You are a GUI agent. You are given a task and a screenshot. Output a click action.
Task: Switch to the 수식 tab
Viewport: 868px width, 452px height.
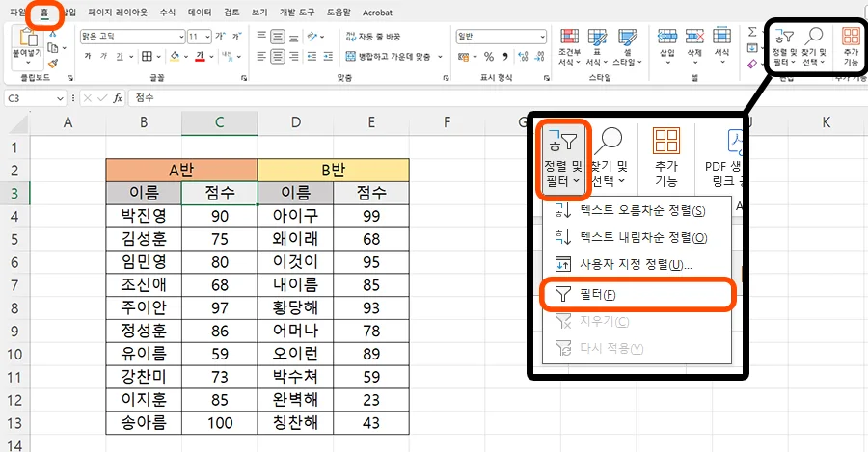tap(167, 13)
